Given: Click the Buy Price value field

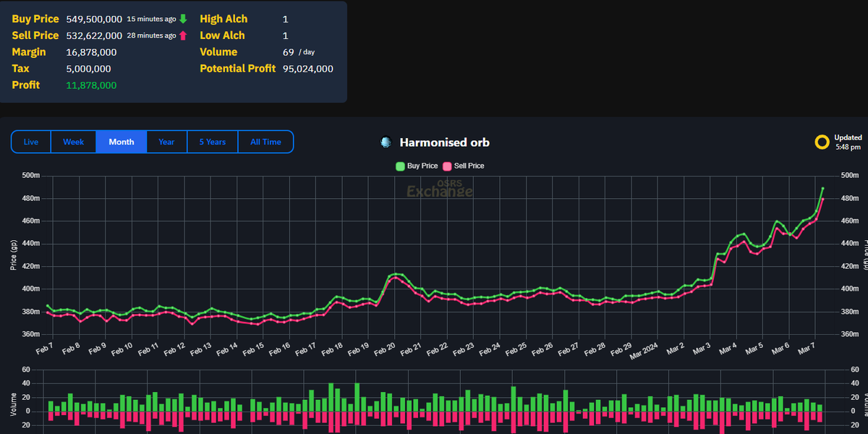Looking at the screenshot, I should tap(93, 18).
